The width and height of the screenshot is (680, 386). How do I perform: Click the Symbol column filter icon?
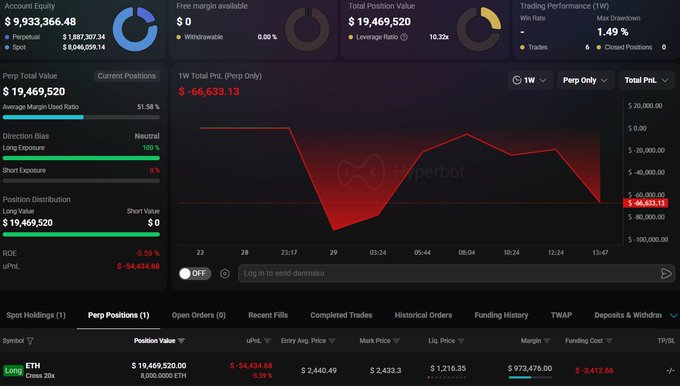(30, 341)
